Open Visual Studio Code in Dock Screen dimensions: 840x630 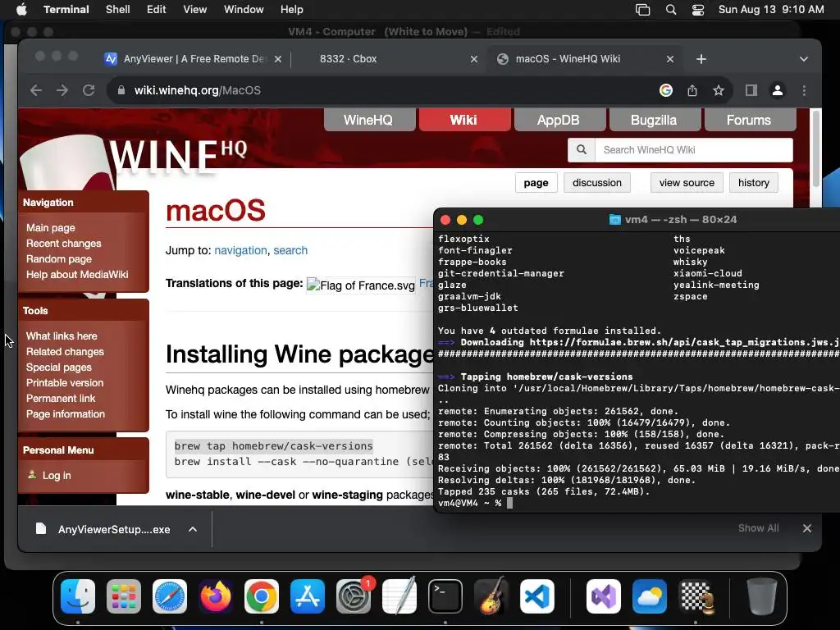536,596
